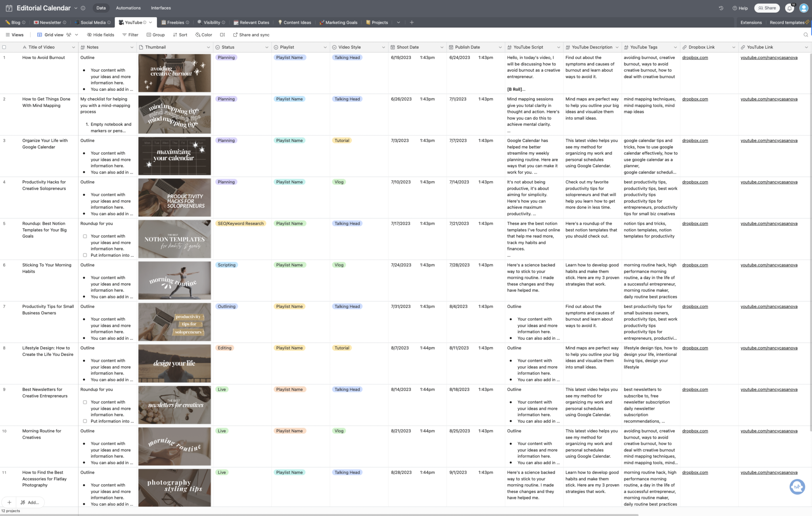Expand Playlist column dropdown arrow

tap(325, 47)
